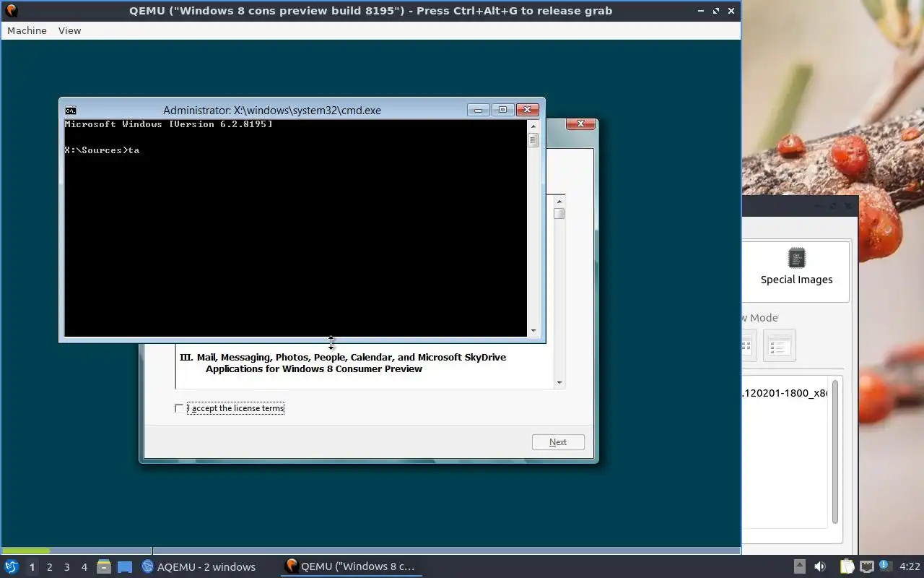Image resolution: width=924 pixels, height=578 pixels.
Task: Click the notification info tray icon
Action: [886, 566]
